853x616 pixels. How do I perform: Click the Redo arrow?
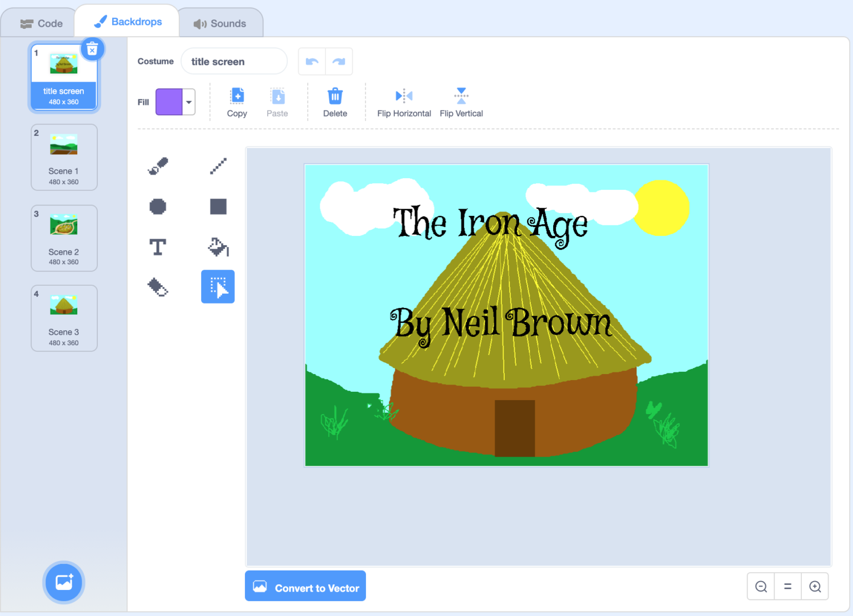[x=339, y=61]
